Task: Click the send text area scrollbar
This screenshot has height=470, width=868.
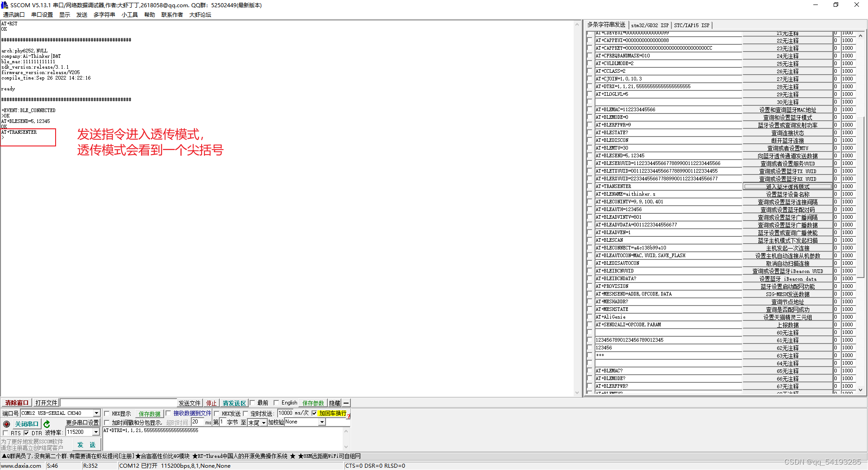Action: [x=346, y=439]
